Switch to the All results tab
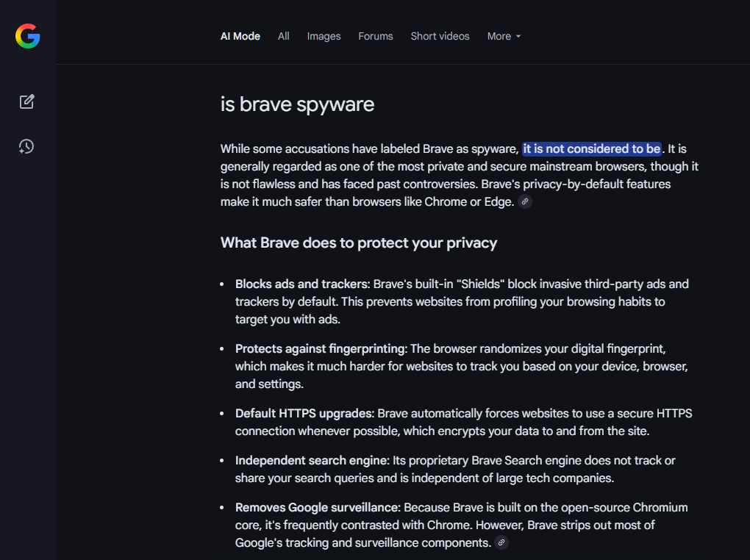The image size is (750, 560). click(284, 36)
